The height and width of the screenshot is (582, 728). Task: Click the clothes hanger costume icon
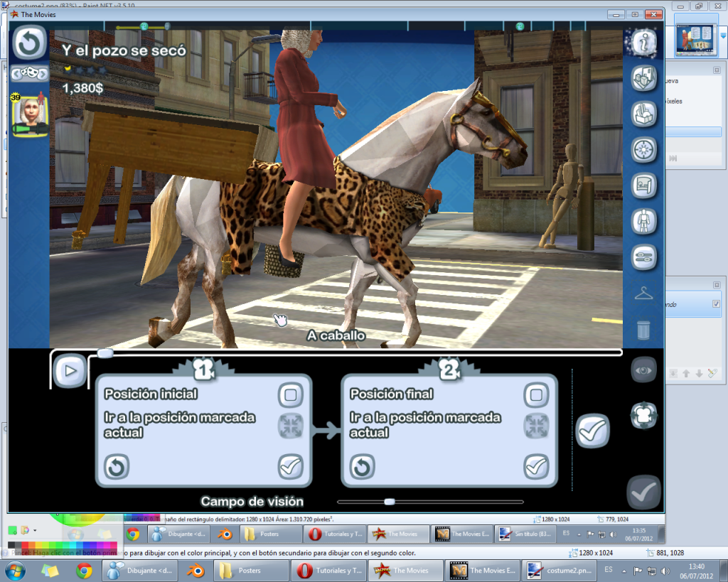coord(643,293)
